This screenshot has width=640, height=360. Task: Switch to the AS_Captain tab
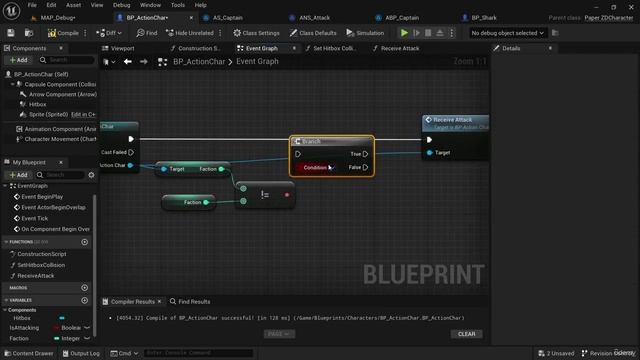(227, 18)
